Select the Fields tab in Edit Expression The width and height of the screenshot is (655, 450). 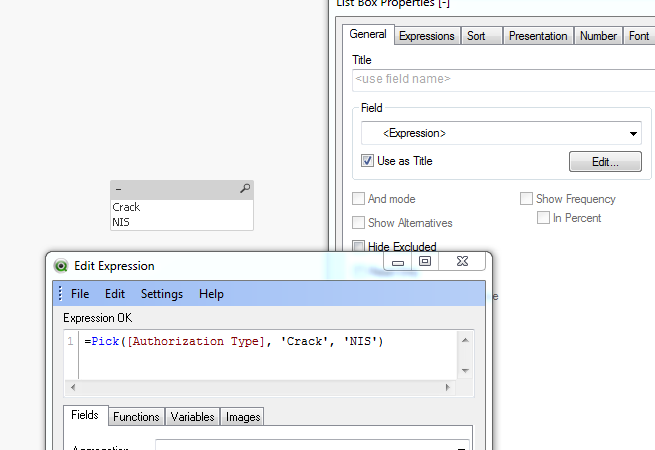tap(85, 415)
